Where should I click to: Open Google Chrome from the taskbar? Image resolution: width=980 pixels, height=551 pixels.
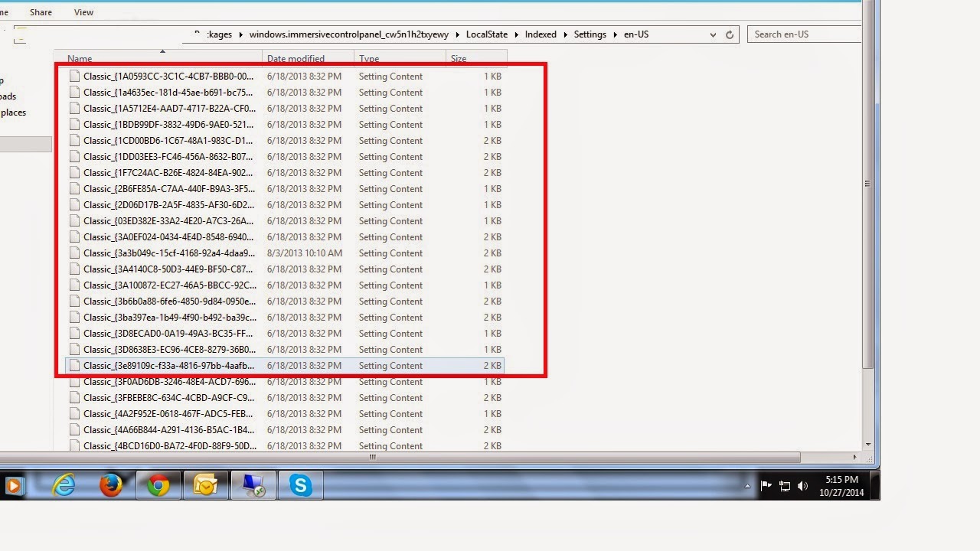pyautogui.click(x=158, y=484)
